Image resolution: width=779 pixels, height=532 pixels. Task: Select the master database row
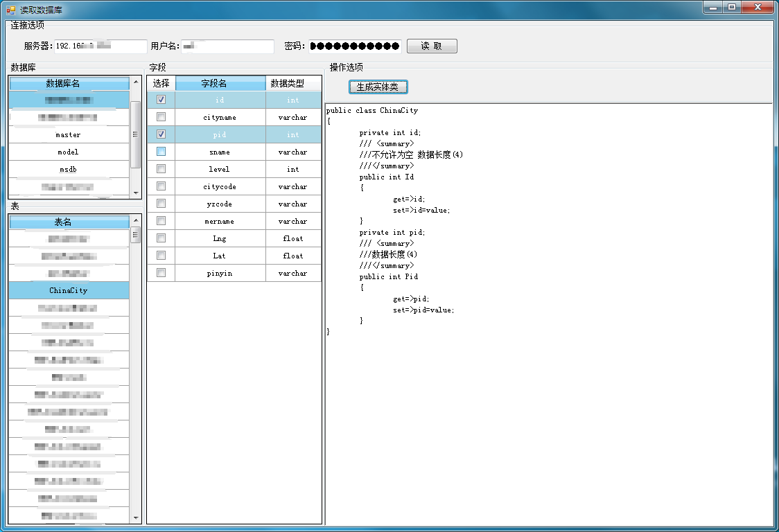[69, 134]
